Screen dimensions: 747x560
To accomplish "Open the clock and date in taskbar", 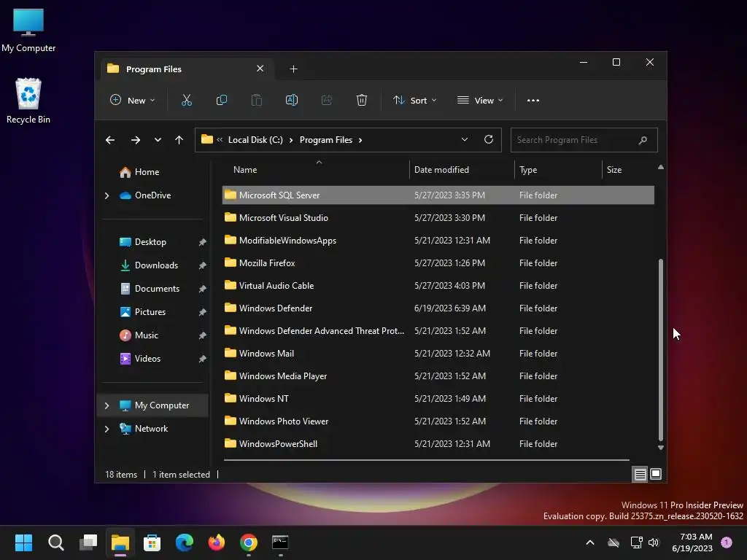I will pyautogui.click(x=692, y=542).
